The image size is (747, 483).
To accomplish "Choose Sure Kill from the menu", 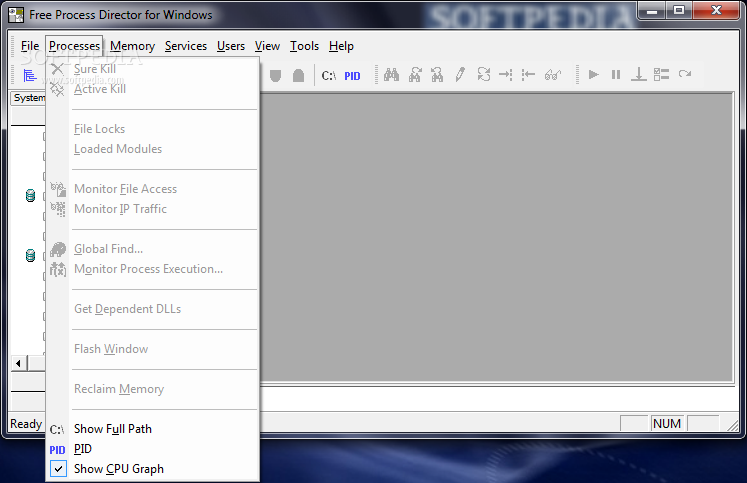I will (x=153, y=69).
